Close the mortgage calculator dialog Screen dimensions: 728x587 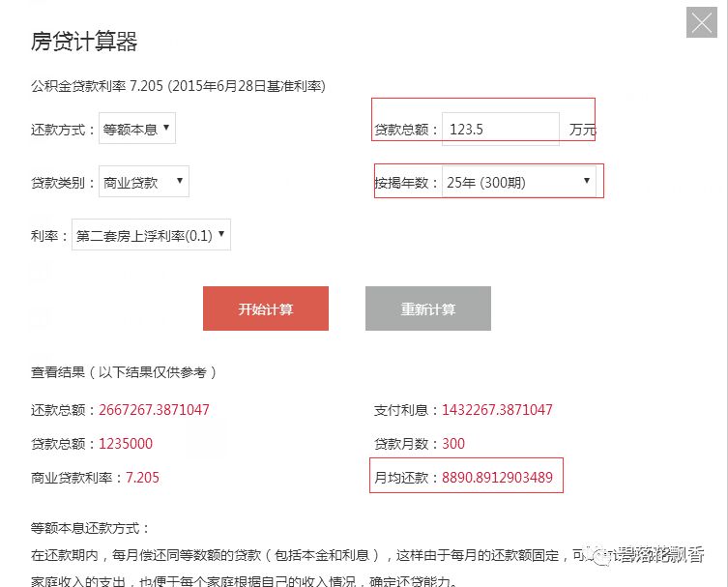(702, 22)
